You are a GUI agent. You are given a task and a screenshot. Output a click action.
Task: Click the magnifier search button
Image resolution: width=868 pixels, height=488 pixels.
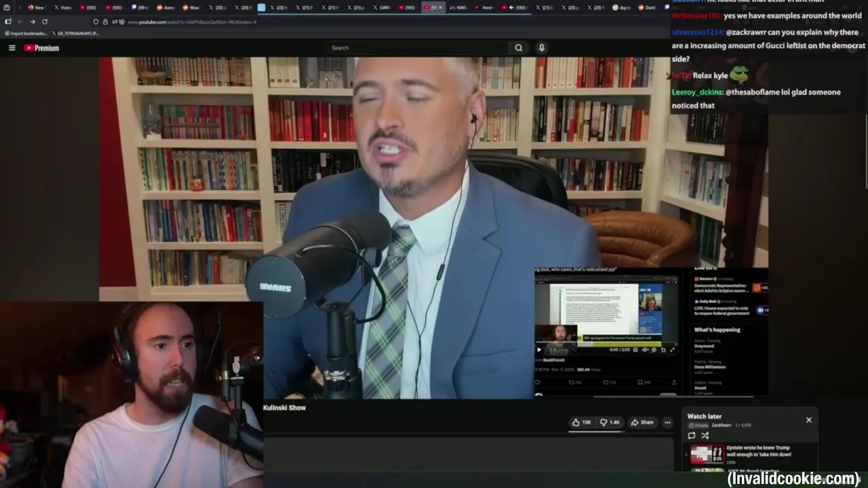pos(519,47)
